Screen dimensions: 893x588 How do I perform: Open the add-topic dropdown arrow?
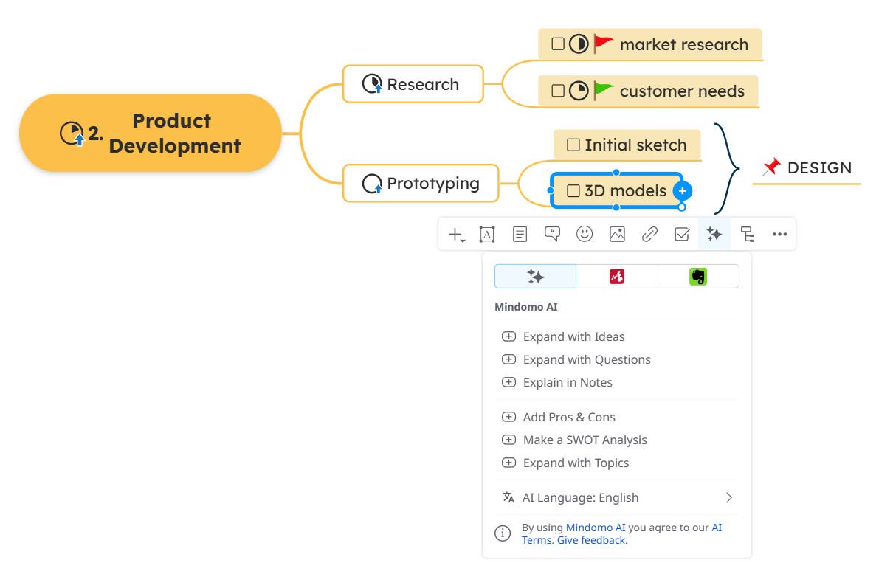coord(461,239)
